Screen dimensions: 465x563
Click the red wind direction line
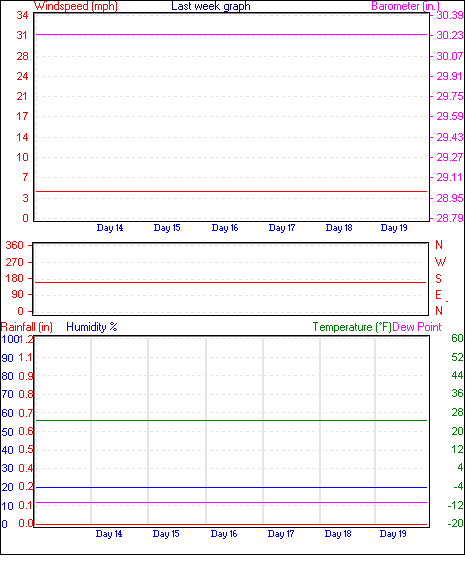[231, 283]
